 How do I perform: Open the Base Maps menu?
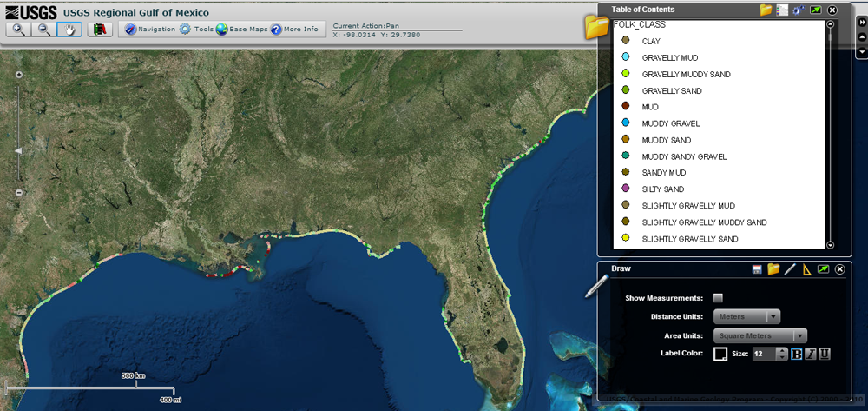pos(241,30)
